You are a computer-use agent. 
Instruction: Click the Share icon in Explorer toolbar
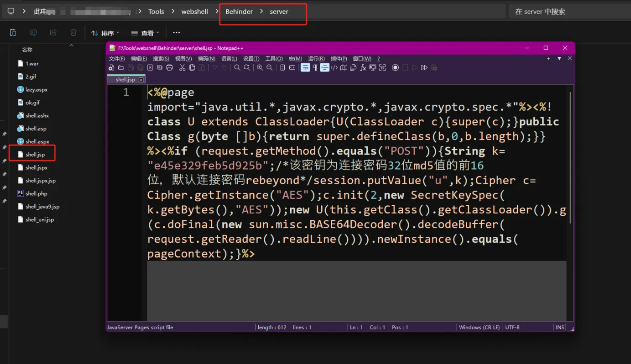pyautogui.click(x=53, y=32)
